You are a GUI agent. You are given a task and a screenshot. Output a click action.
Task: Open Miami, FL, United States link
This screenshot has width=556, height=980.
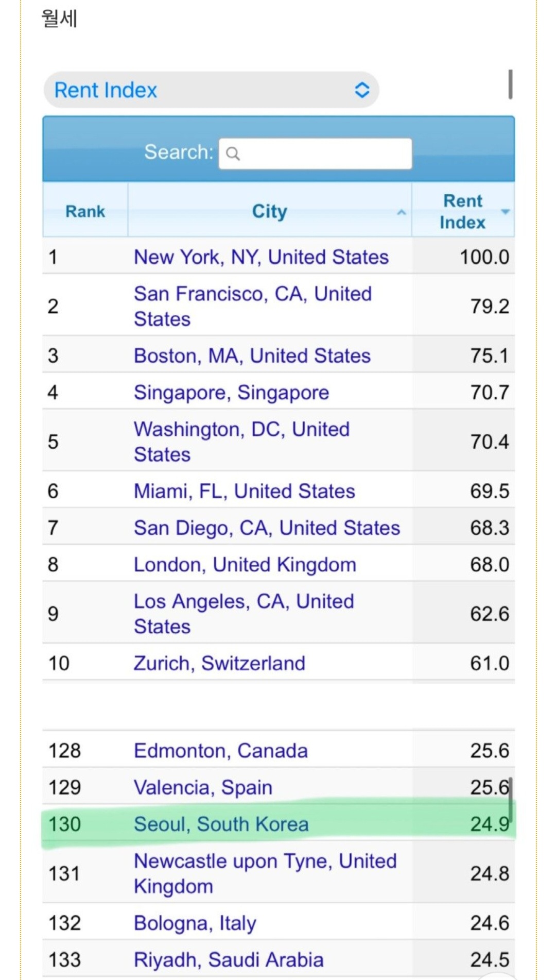pos(245,491)
